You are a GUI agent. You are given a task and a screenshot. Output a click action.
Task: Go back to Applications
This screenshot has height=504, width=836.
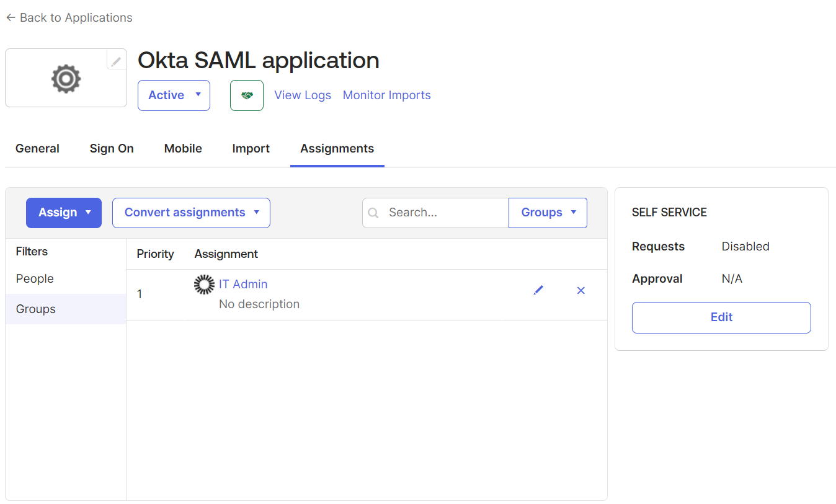click(x=69, y=18)
